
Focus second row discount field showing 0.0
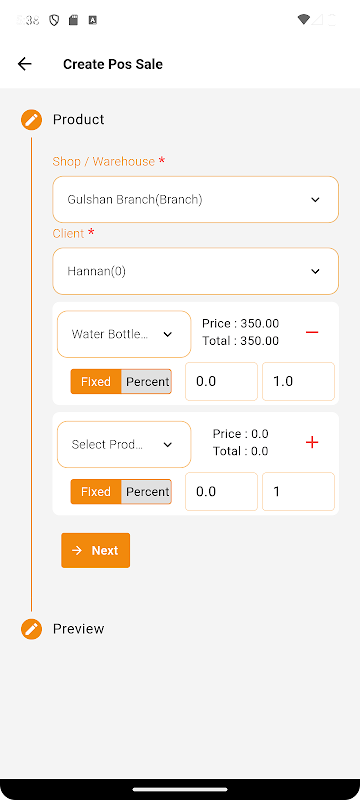tap(221, 492)
